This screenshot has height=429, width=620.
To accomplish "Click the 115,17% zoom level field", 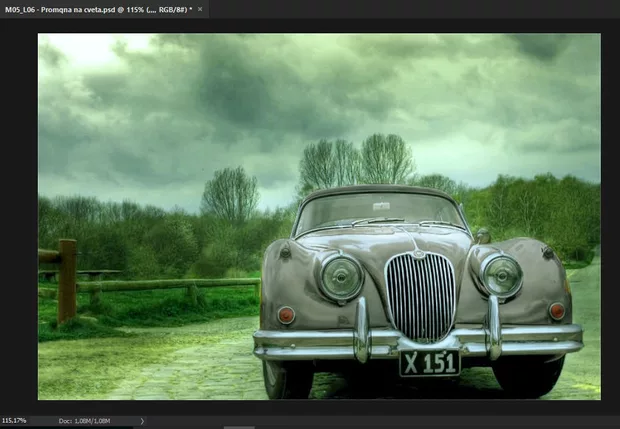I will (x=15, y=421).
